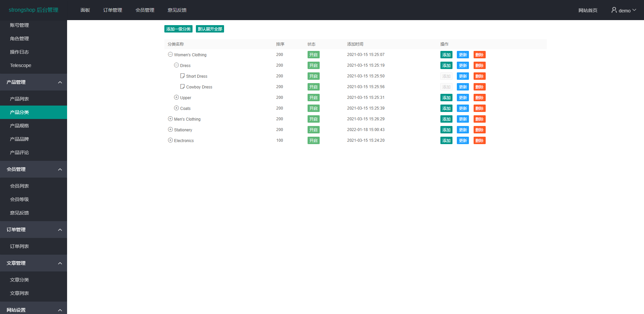Toggle 开启 status for Short Dress
The image size is (644, 314).
click(314, 76)
